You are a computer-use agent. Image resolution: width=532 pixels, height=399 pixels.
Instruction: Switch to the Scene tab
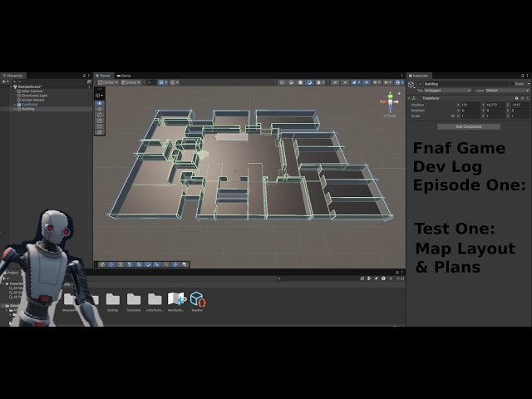(103, 76)
